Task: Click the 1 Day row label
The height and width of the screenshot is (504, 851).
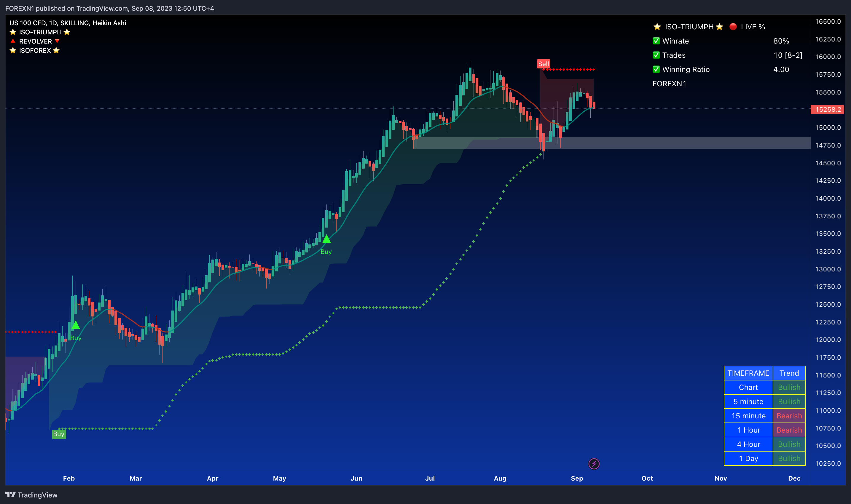Action: coord(748,458)
